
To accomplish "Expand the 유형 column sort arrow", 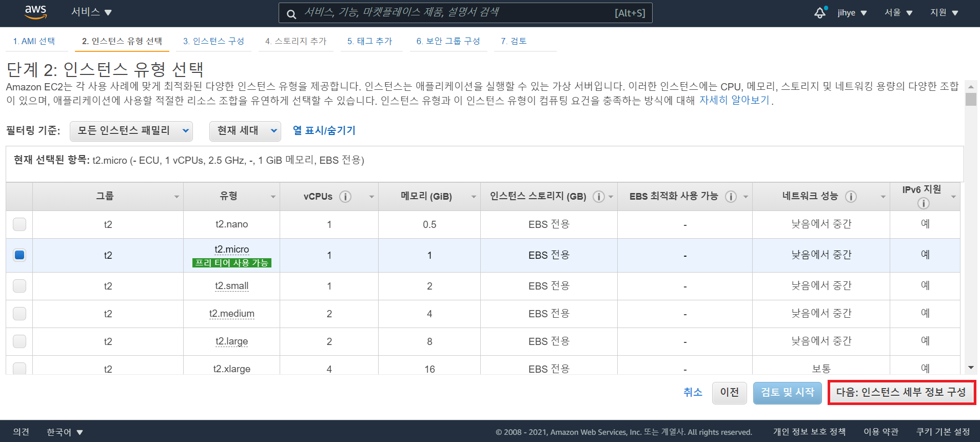I will pos(273,197).
